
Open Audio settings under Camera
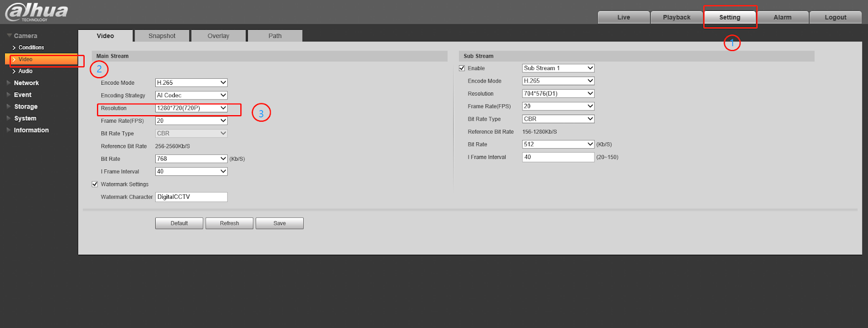[25, 71]
